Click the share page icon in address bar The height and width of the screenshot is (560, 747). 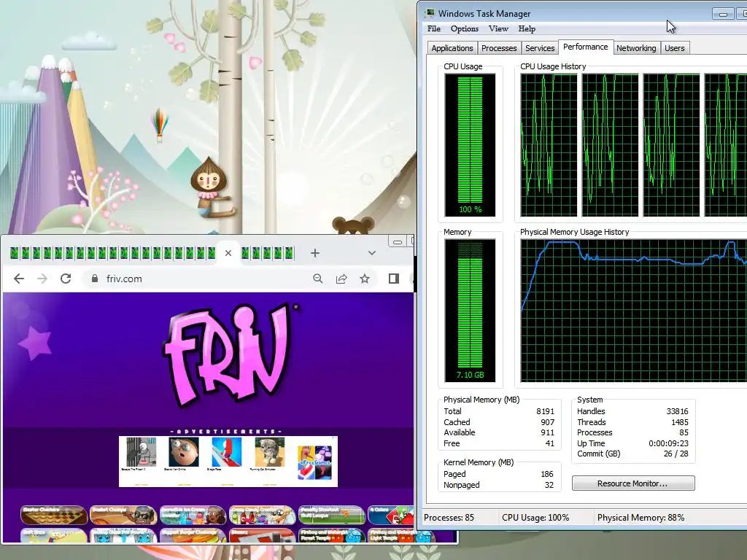tap(341, 279)
